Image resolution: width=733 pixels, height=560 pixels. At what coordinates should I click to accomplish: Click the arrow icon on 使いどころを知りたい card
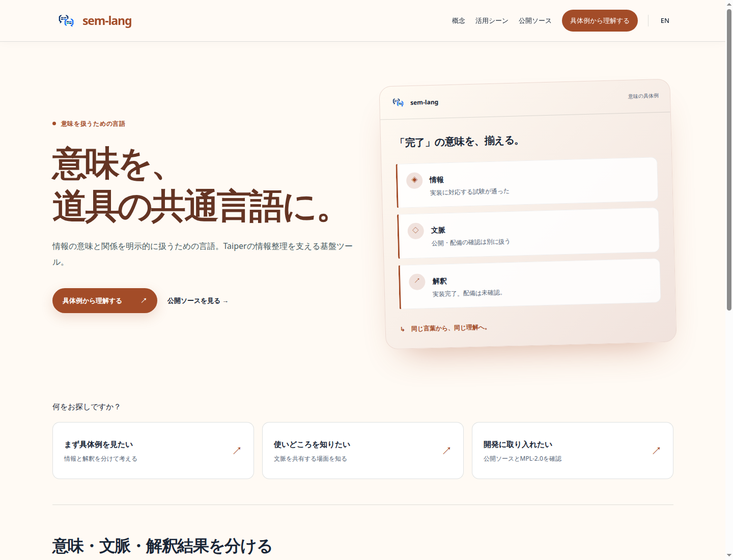coord(446,451)
